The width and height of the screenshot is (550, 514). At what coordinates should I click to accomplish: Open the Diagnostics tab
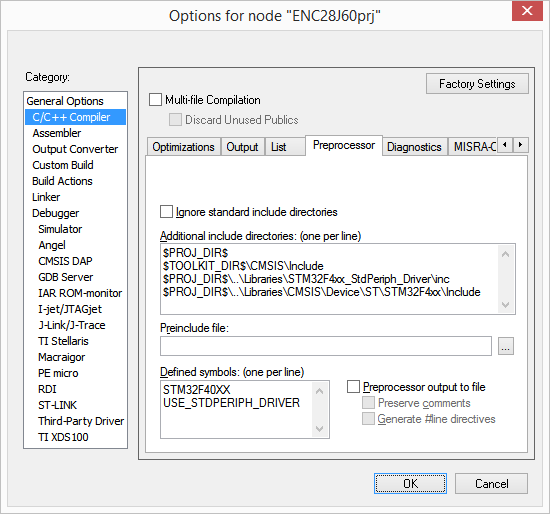[x=414, y=147]
